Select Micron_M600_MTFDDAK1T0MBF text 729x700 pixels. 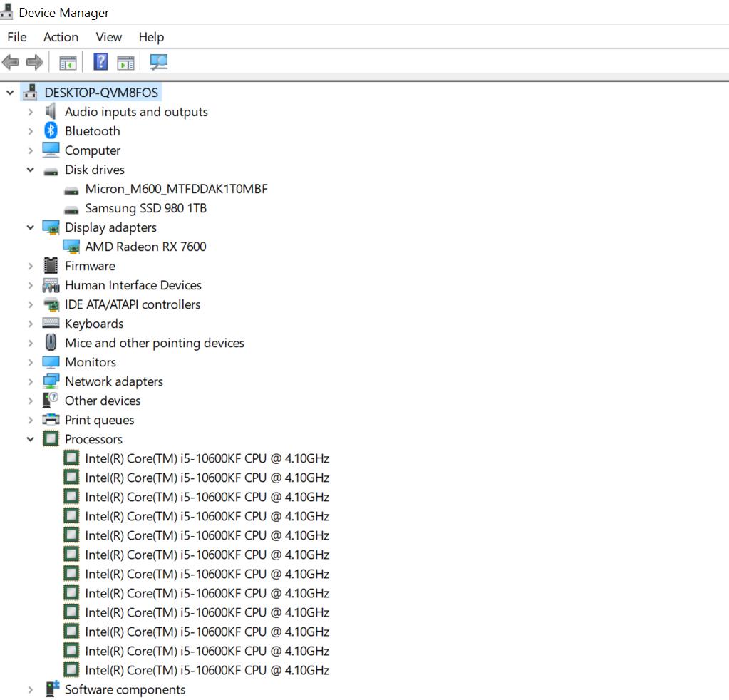[177, 189]
